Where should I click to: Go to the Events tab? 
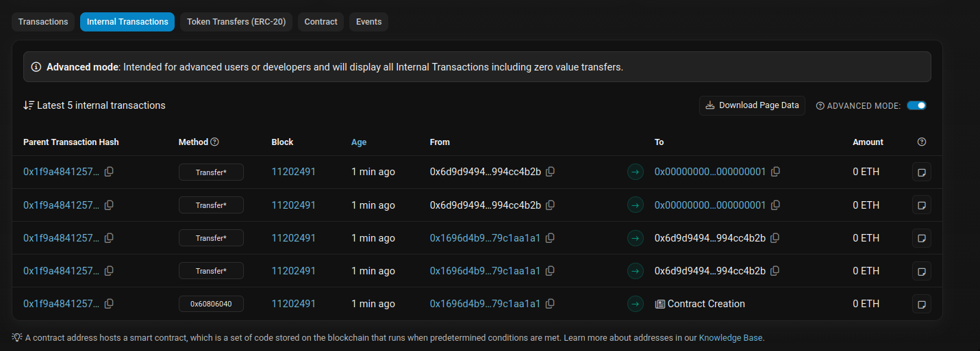(x=368, y=22)
